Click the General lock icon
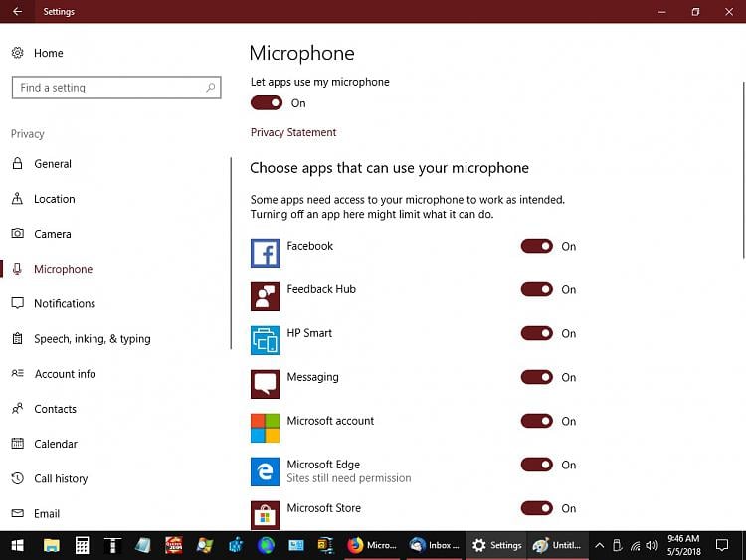Image resolution: width=746 pixels, height=560 pixels. [18, 164]
